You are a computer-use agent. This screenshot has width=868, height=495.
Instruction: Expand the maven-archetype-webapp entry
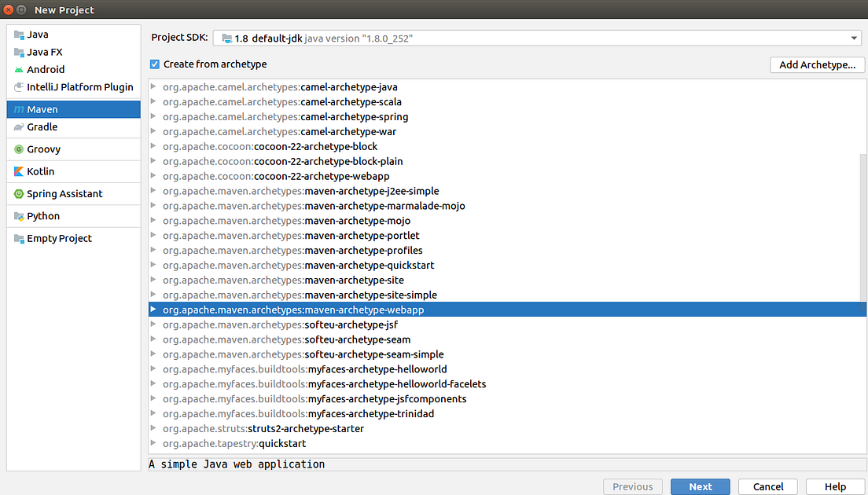[x=153, y=310]
